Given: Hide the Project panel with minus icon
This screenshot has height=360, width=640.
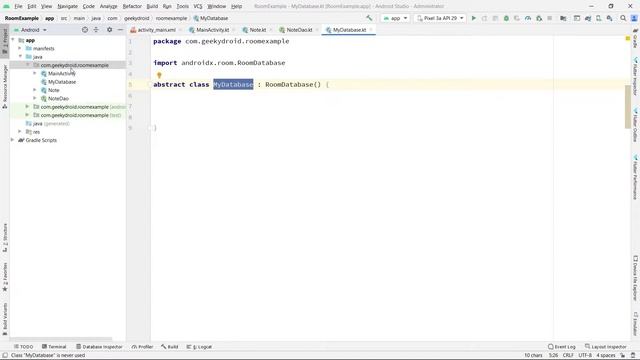Looking at the screenshot, I should tap(120, 30).
